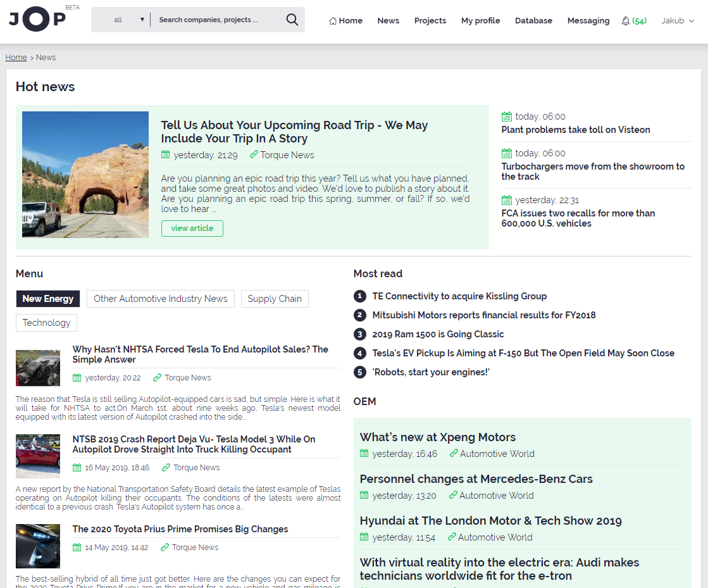Open News in the top navigation
708x588 pixels.
tap(388, 21)
